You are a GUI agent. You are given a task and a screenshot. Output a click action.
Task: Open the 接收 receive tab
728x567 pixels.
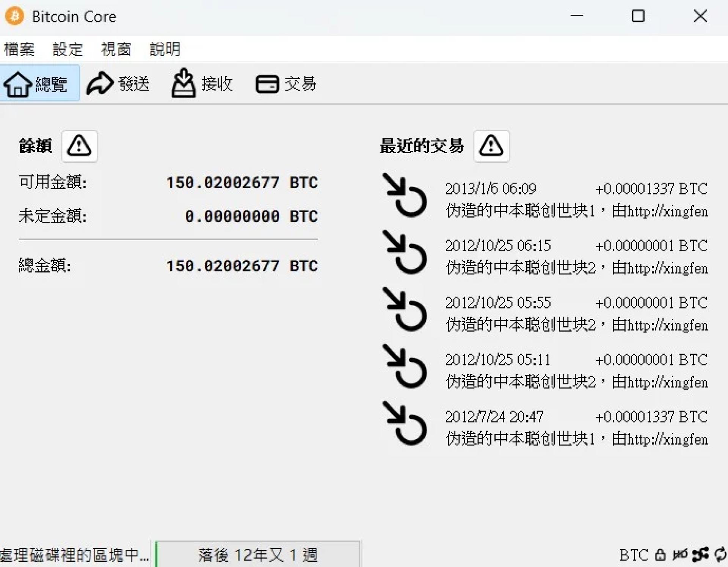coord(202,83)
